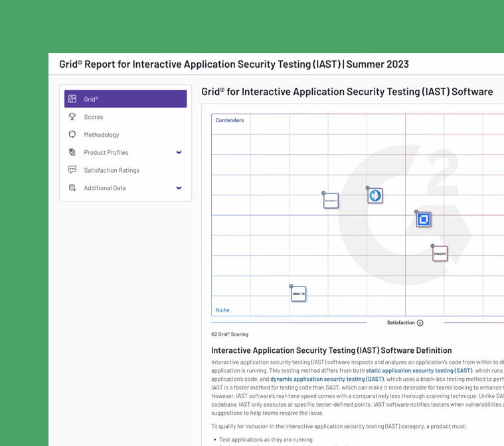
Task: Open the Satisfaction Ratings menu label
Action: point(112,170)
